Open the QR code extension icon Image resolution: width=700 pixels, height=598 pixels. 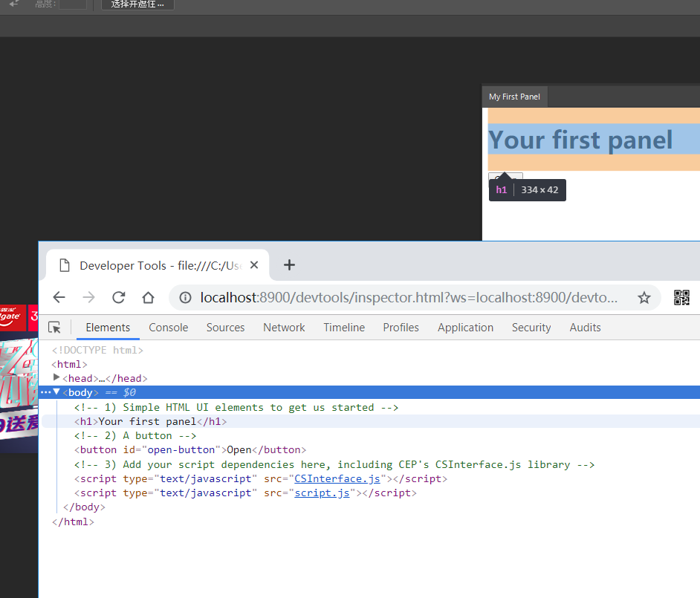click(681, 298)
